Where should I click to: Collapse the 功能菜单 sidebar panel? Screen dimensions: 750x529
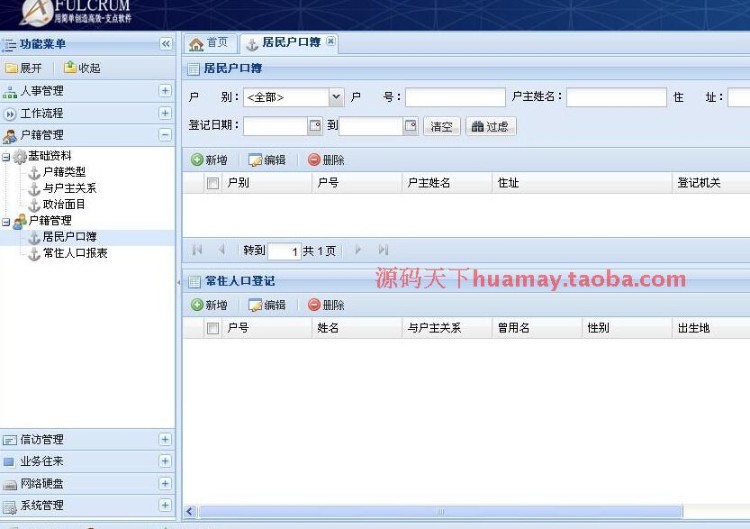click(x=165, y=44)
